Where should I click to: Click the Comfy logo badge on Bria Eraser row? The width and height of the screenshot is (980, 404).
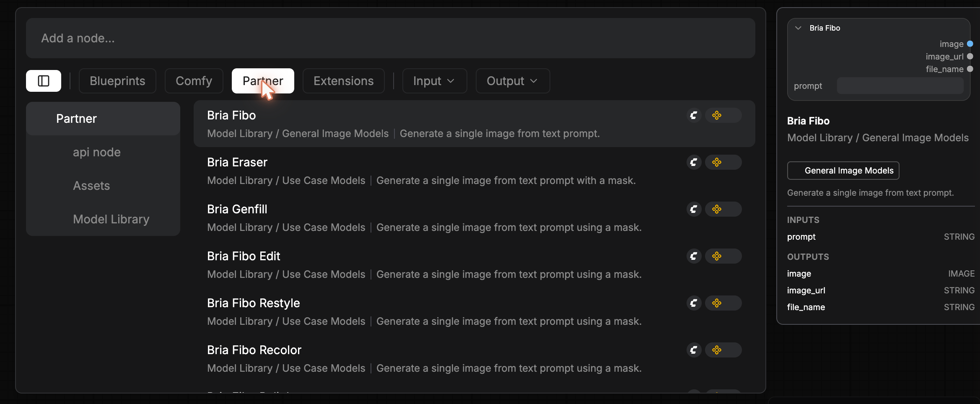click(x=694, y=162)
